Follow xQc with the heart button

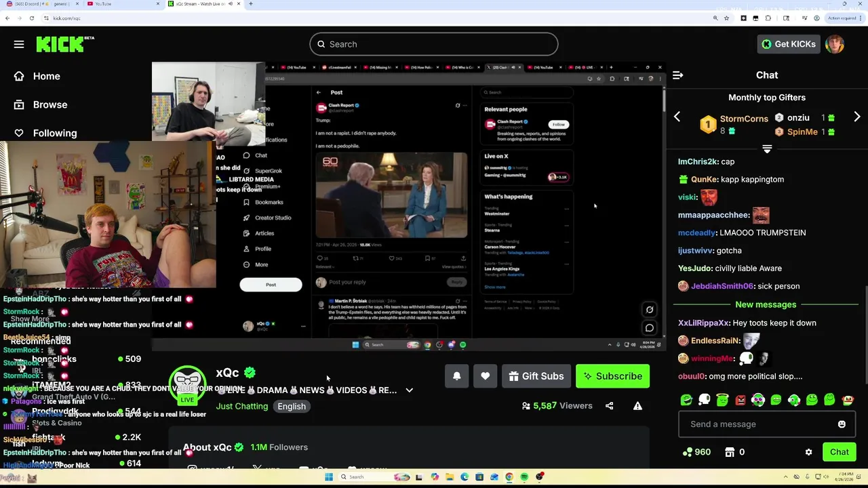pyautogui.click(x=485, y=376)
